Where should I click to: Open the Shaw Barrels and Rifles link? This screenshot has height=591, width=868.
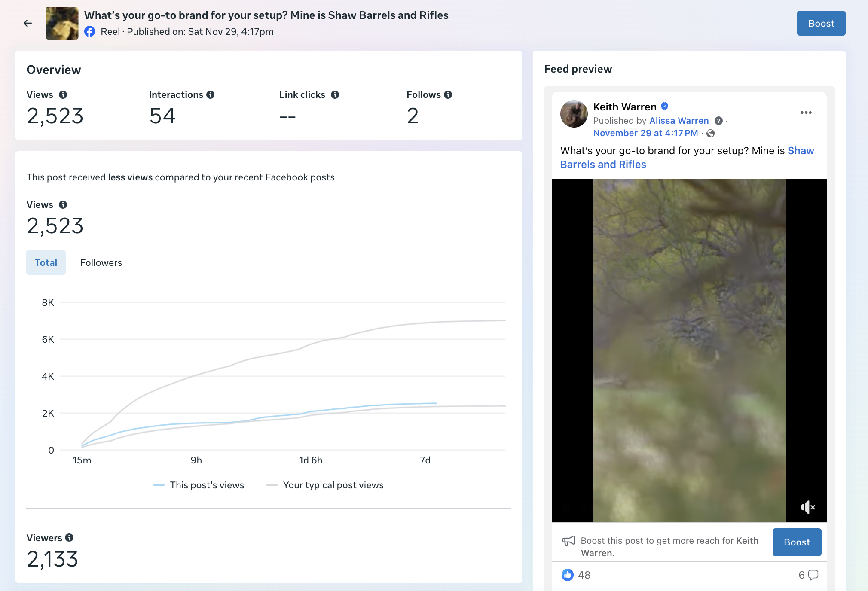click(x=603, y=165)
